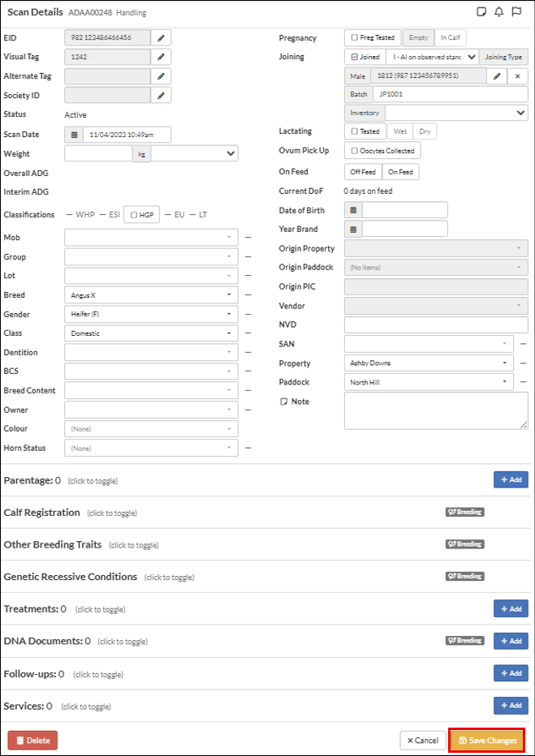Viewport: 535px width, 756px height.
Task: Click the red Delete button
Action: pos(32,741)
